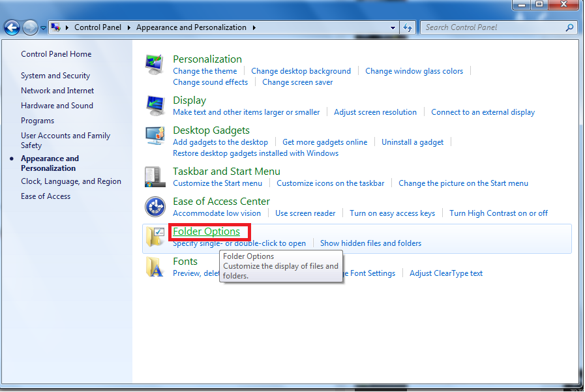Image resolution: width=585 pixels, height=392 pixels.
Task: Open the Ease of Access Center heading
Action: (221, 202)
